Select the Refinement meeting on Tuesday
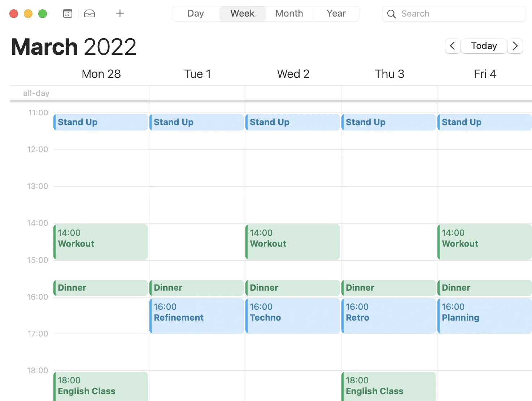 point(197,316)
